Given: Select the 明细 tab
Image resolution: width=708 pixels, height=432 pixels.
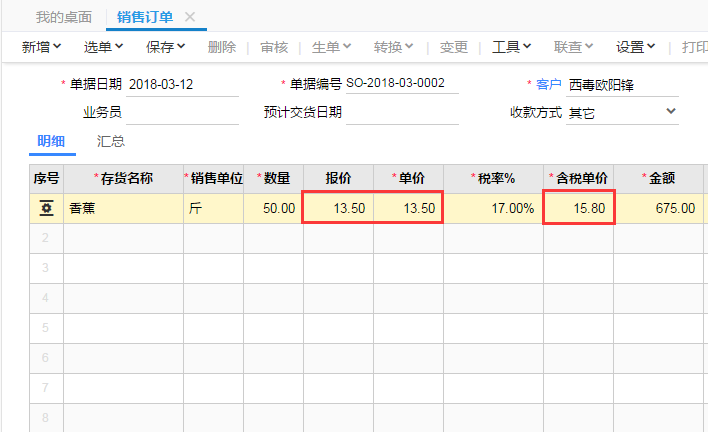Looking at the screenshot, I should point(51,141).
